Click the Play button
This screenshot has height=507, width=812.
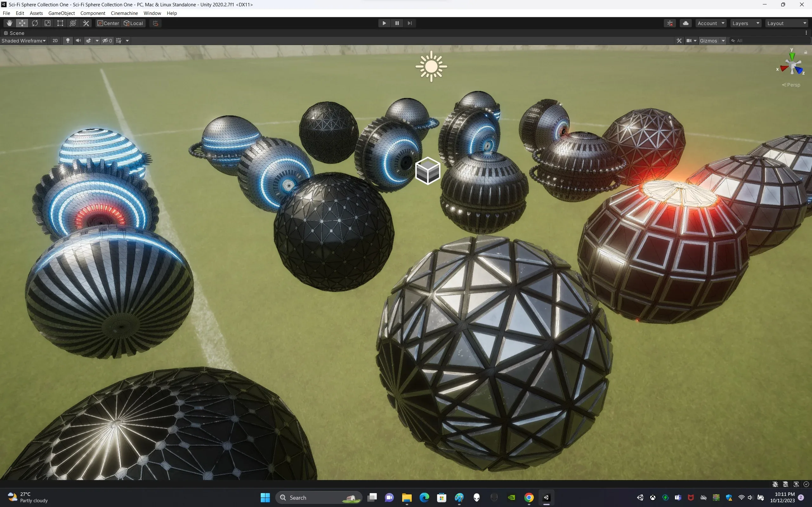[384, 23]
